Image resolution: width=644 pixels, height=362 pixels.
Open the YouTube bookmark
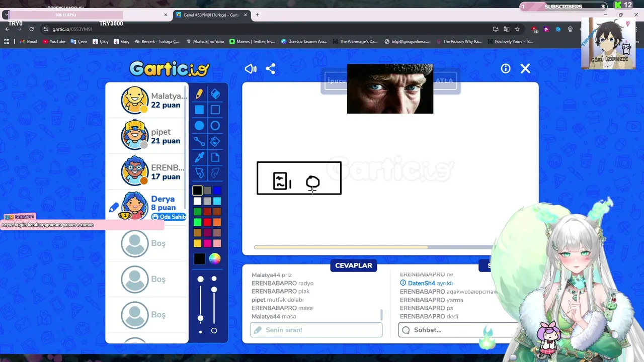pyautogui.click(x=54, y=42)
